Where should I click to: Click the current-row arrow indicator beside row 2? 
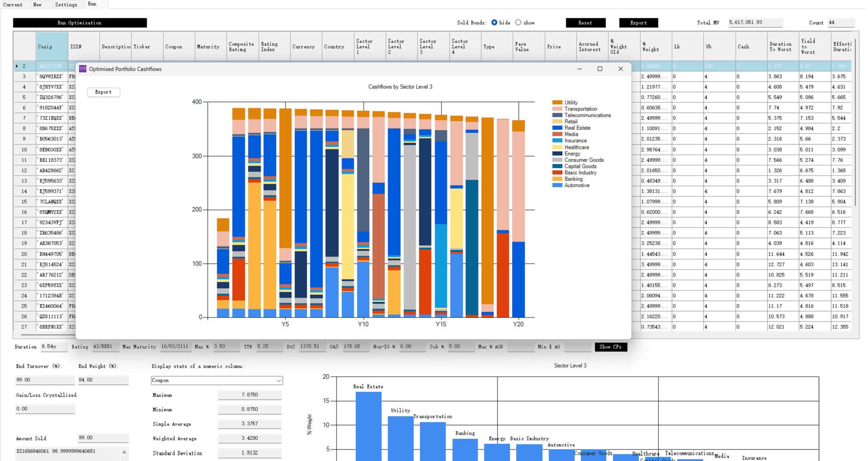pos(17,66)
